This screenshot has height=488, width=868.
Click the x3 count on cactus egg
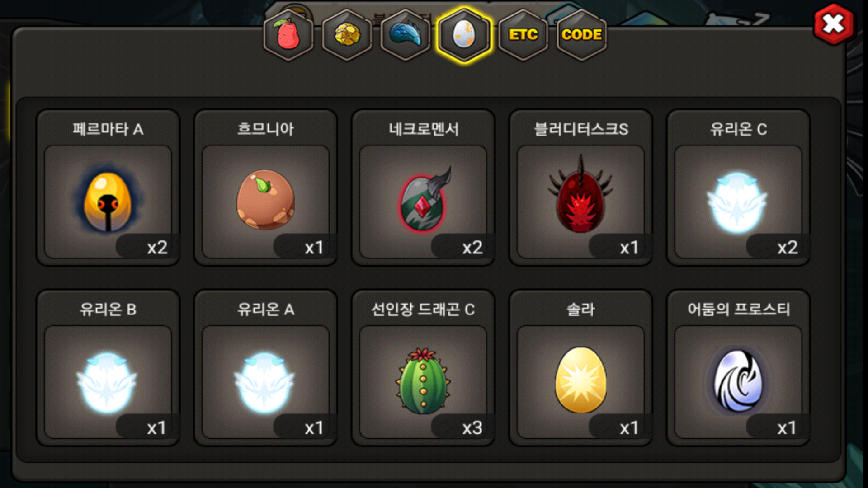coord(472,427)
